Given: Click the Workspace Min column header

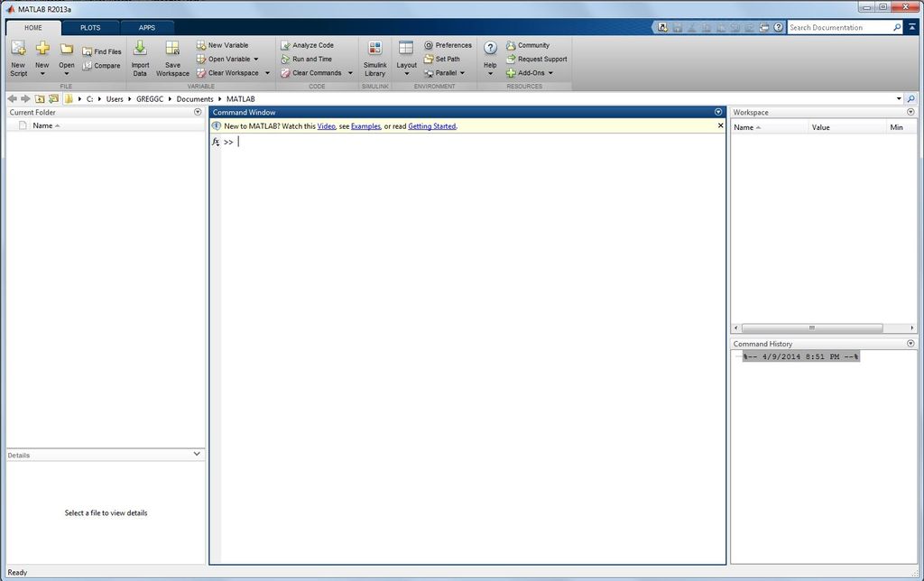Looking at the screenshot, I should pos(901,127).
